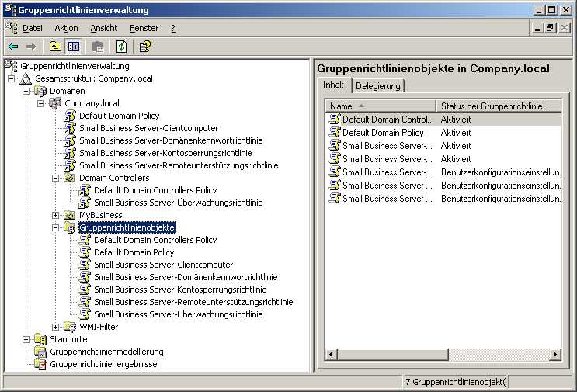The image size is (577, 392).
Task: Click the grayed-out paste toolbar icon
Action: (98, 47)
